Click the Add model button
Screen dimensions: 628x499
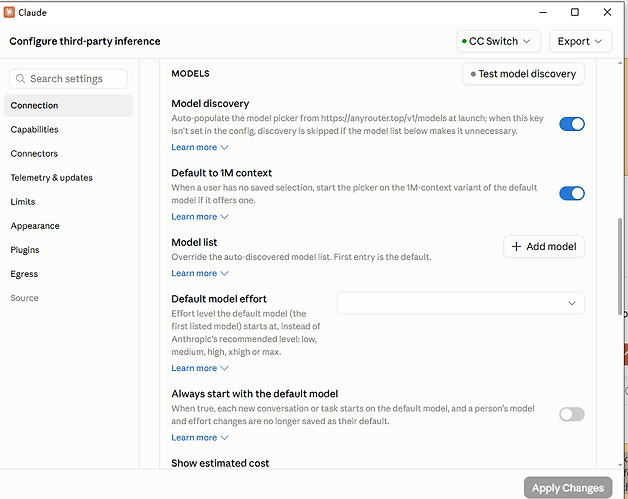pos(543,246)
